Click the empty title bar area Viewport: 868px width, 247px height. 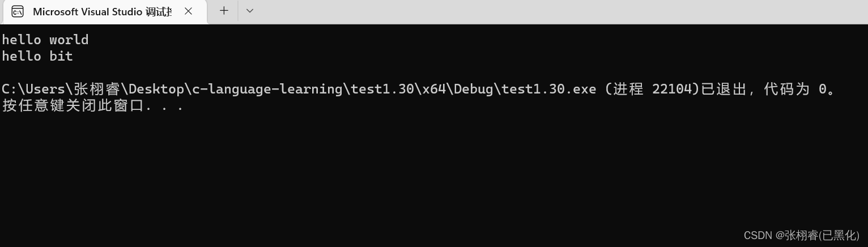[x=538, y=11]
